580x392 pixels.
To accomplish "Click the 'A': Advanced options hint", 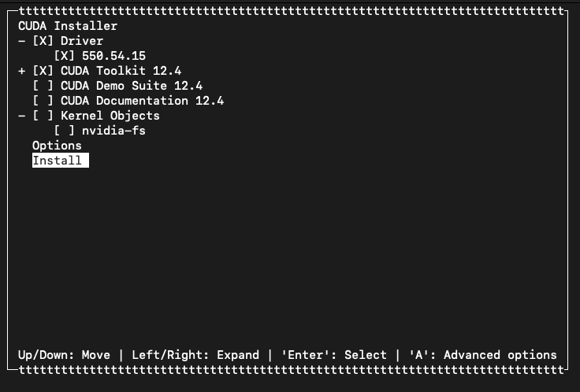I will point(483,355).
